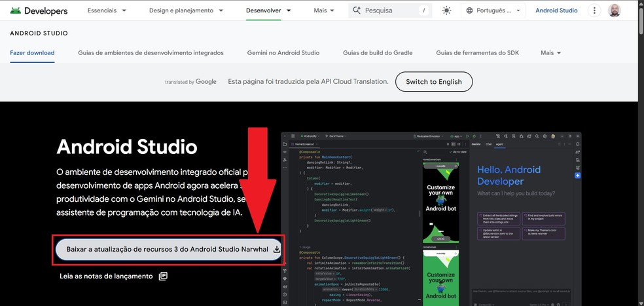
Task: Click the Android Studio IDE hero screenshot
Action: pyautogui.click(x=431, y=219)
